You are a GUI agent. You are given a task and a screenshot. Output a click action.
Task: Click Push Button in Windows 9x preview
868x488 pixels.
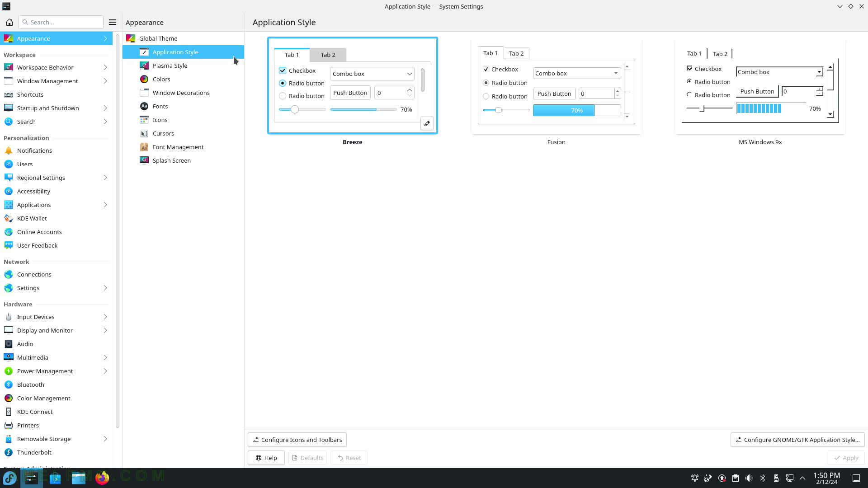[x=757, y=91]
